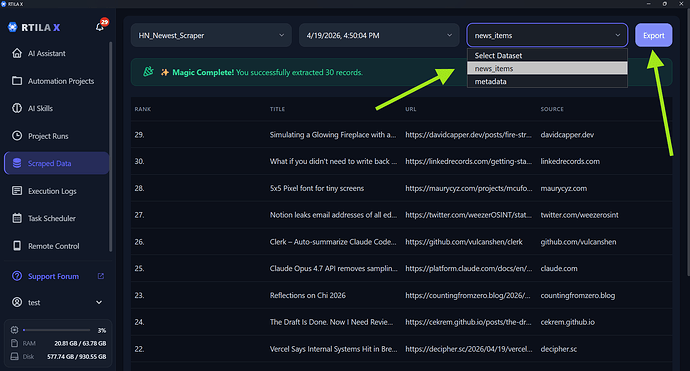690x371 pixels.
Task: Open the 4/19/2026 run date dropdown
Action: [379, 35]
